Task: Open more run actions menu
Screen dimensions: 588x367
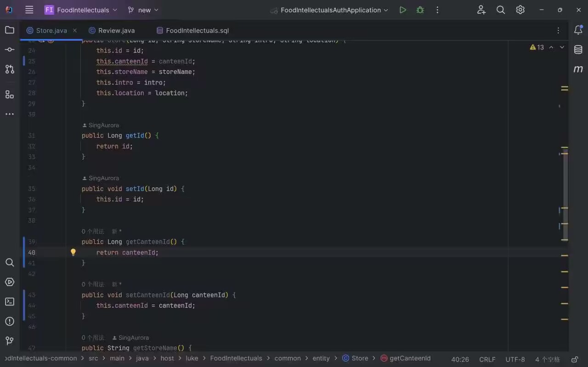Action: point(437,10)
